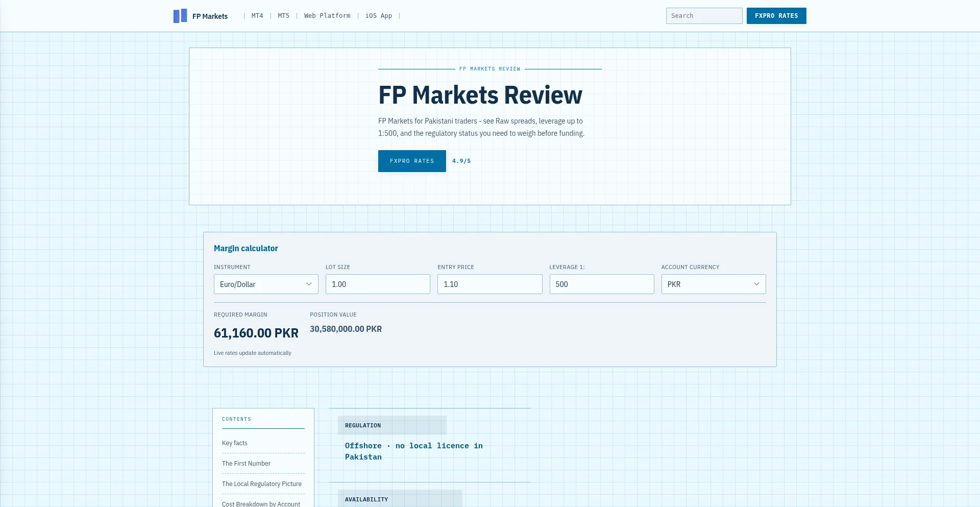Focus the Search field in header
The height and width of the screenshot is (507, 980).
click(704, 16)
